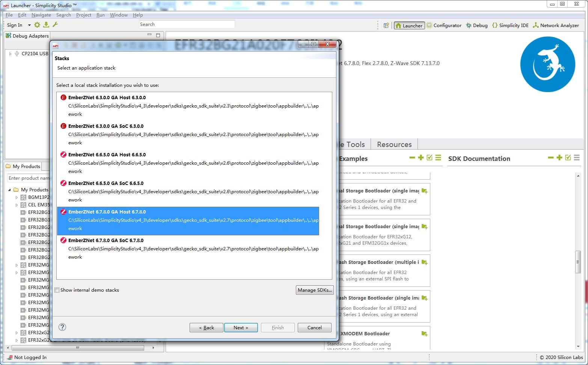588x365 pixels.
Task: Switch to the Resources tab
Action: tap(394, 144)
